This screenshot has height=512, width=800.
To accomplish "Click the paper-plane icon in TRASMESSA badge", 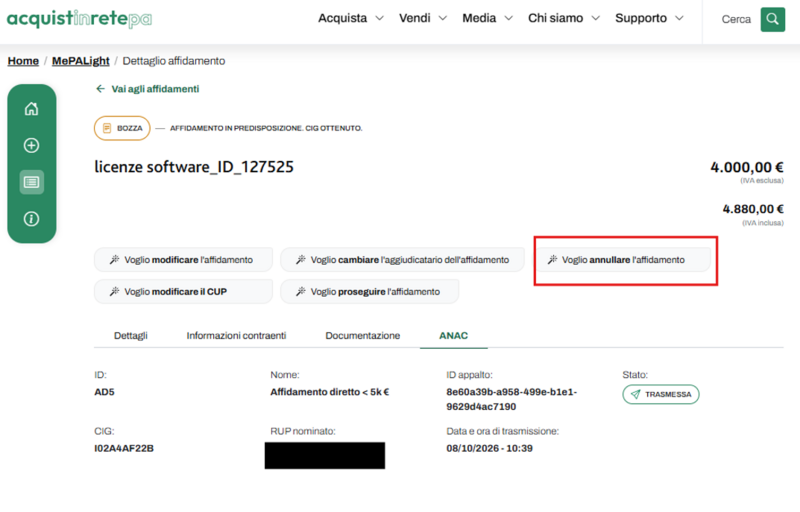I will pos(635,394).
